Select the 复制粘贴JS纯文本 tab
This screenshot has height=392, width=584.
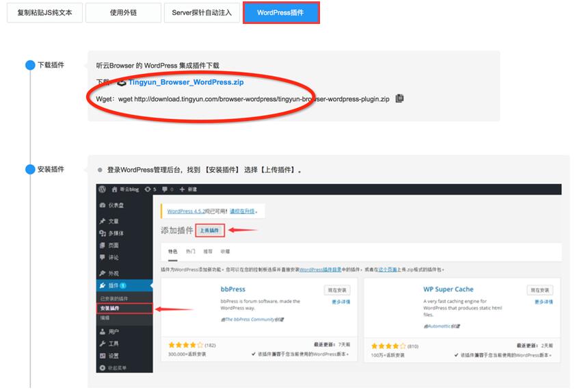(x=44, y=13)
